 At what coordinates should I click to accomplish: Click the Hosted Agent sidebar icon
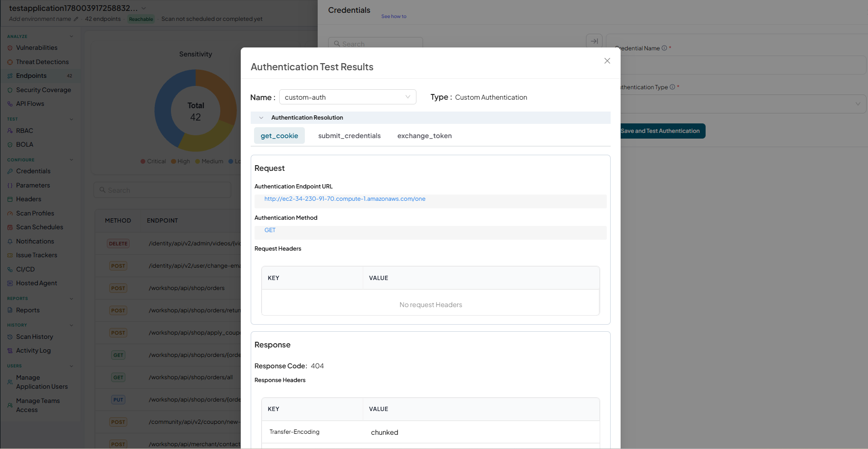coord(10,283)
